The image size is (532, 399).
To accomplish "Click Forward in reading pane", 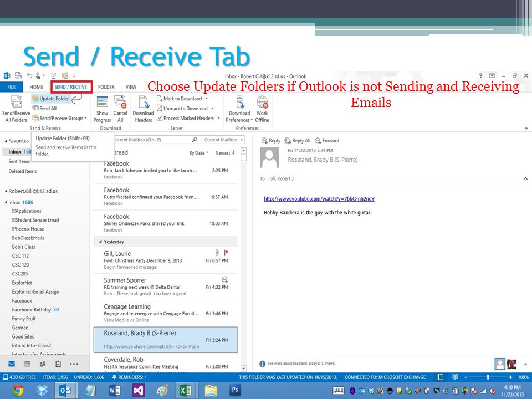I will coord(327,140).
